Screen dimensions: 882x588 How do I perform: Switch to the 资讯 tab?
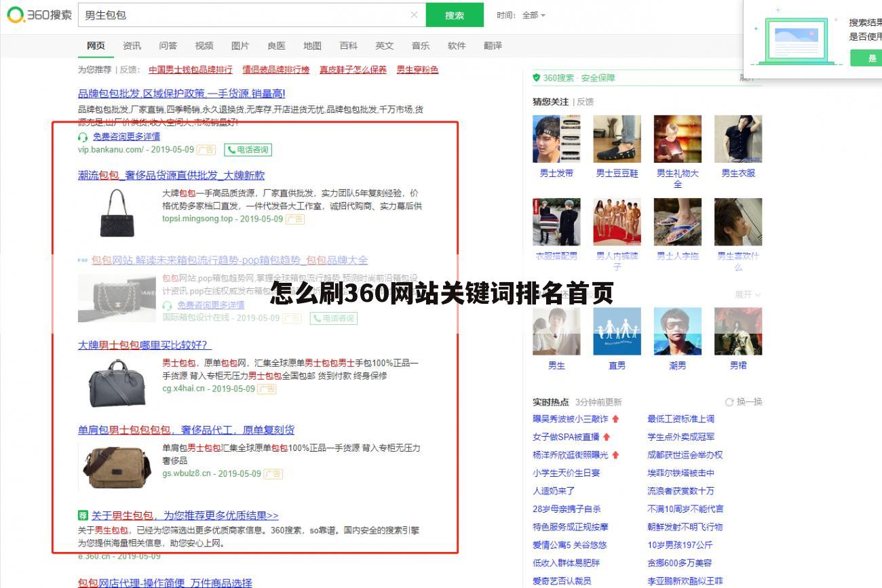click(132, 45)
